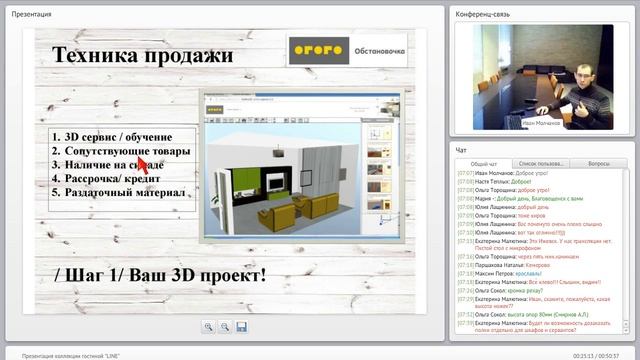The image size is (640, 360).
Task: Select the Максим Петров 'ярославль!' chat message
Action: 500,273
